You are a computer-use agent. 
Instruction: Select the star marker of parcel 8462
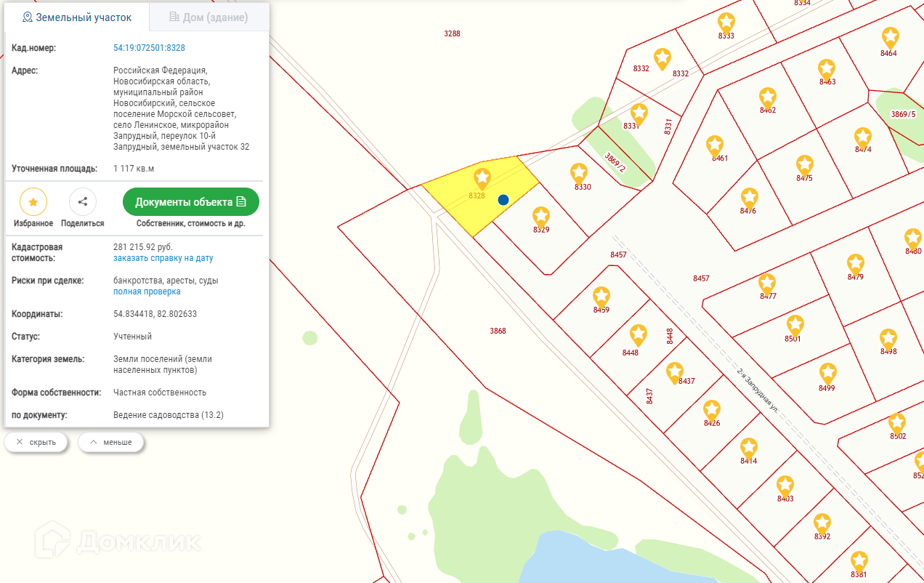(x=768, y=97)
